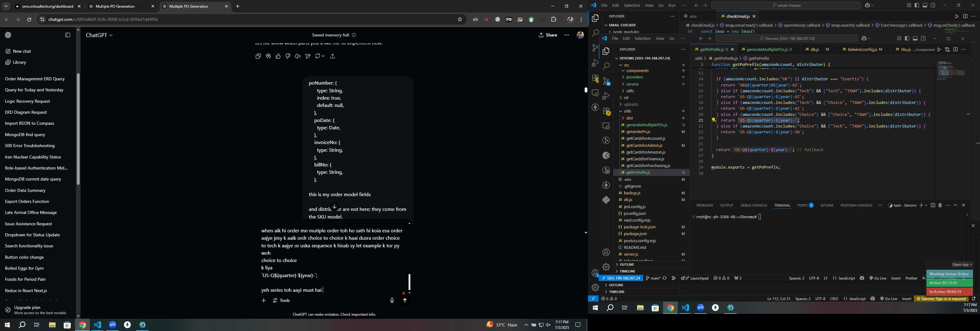
Task: Give thumbs up to ChatGPT response
Action: tap(278, 56)
